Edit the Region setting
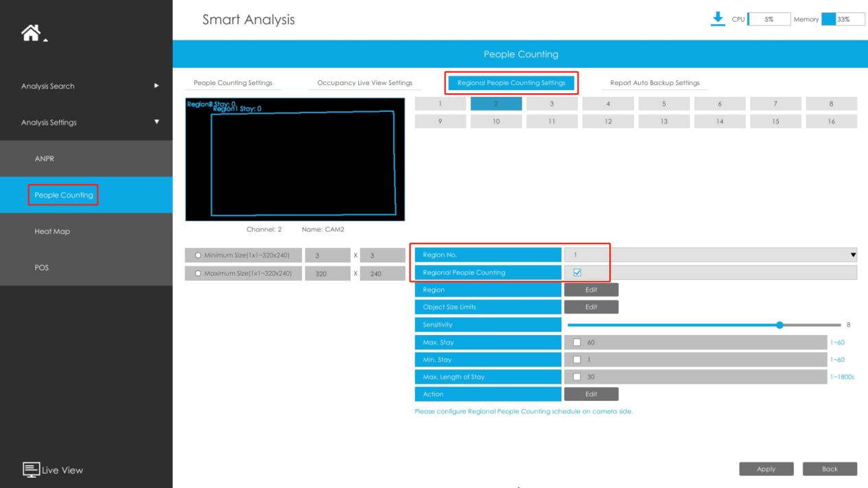Screen dimensions: 868x488 (x=591, y=290)
